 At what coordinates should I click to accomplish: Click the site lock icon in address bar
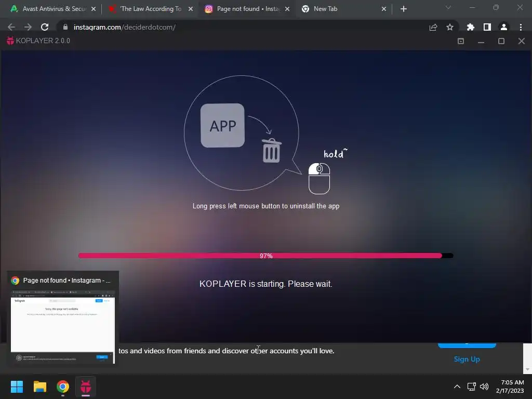click(65, 27)
